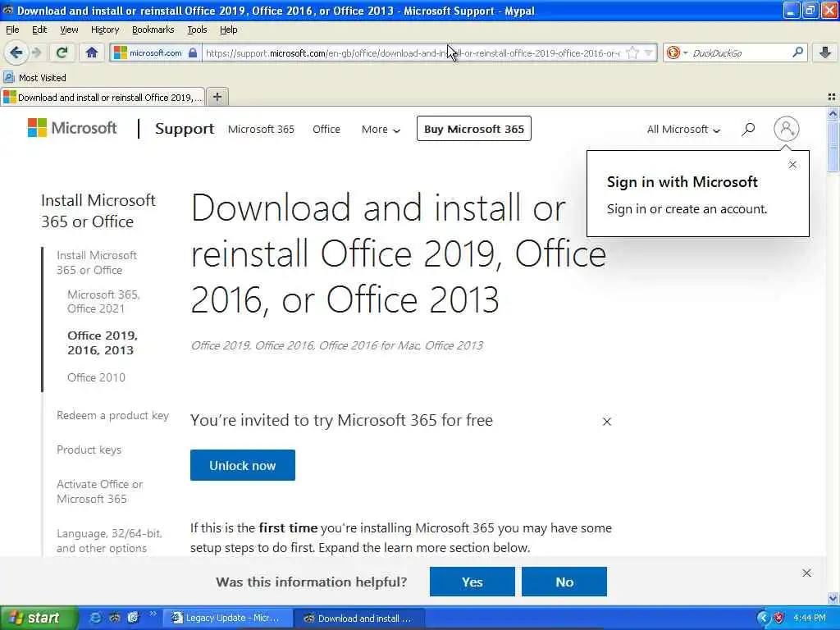Click the Unlock now button
Viewport: 840px width, 630px height.
pyautogui.click(x=242, y=465)
